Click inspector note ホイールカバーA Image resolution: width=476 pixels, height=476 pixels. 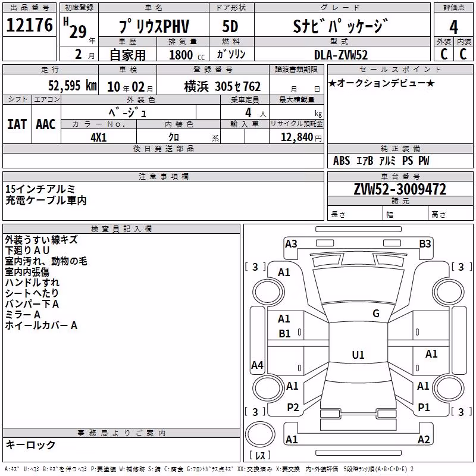(x=41, y=325)
